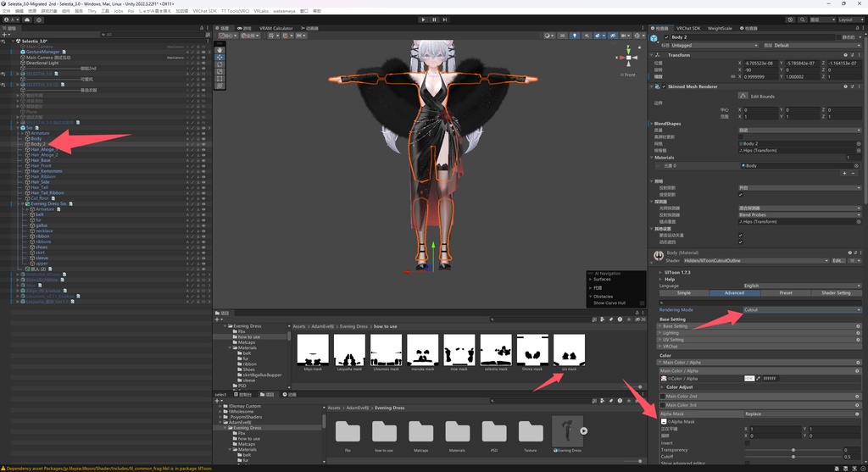Open Skinned Mesh Renderer context menu
868x472 pixels.
click(x=859, y=86)
